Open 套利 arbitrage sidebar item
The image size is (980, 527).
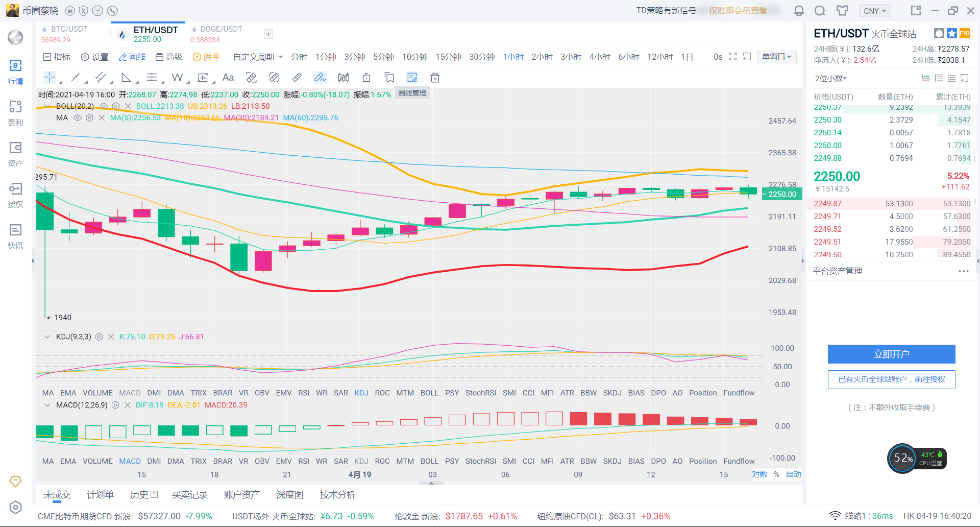(15, 113)
